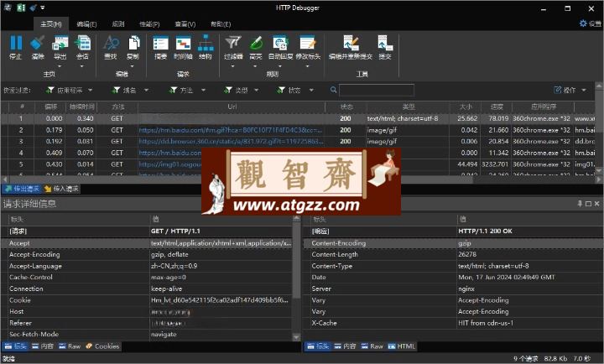Click the title bar brush quick-access icon
This screenshot has height=364, width=604.
33,8
